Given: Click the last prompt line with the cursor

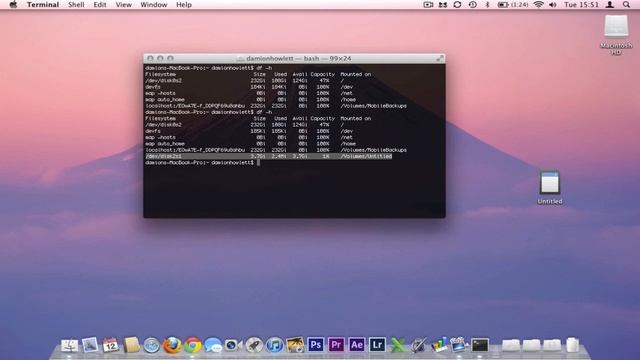Looking at the screenshot, I should (x=202, y=162).
